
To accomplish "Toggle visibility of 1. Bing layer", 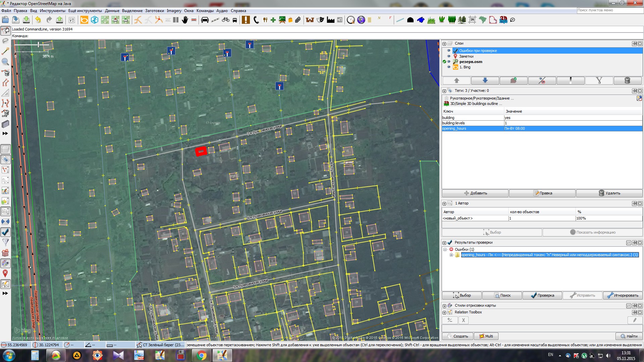I will 449,67.
